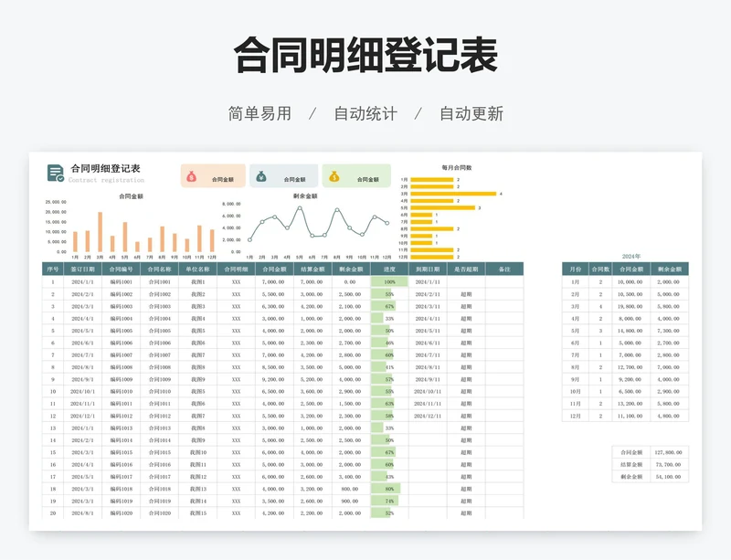Screen dimensions: 731x560
Task: Click the yellow 5月 bar showing 3 contracts
Action: pyautogui.click(x=442, y=207)
